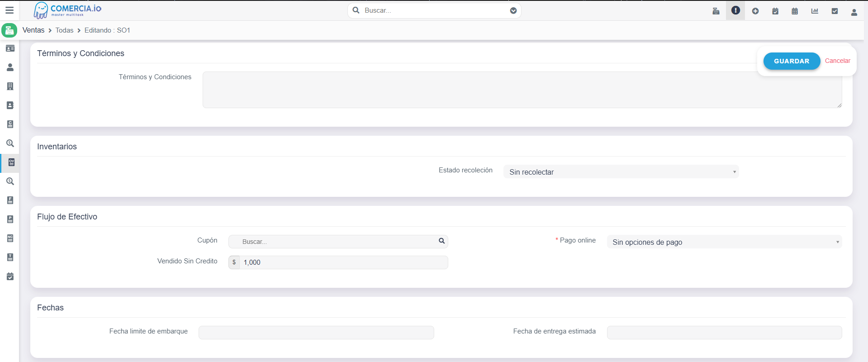
Task: Click the plus quick-add icon
Action: click(755, 11)
